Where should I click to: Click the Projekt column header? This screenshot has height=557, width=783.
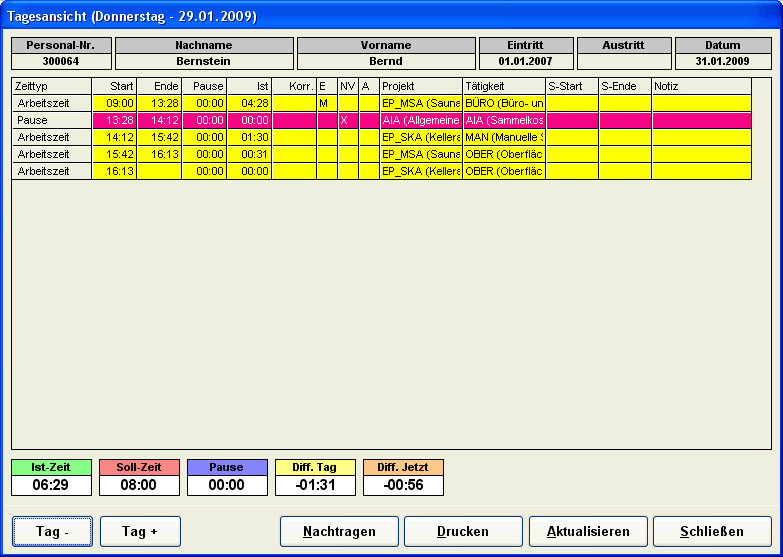[x=420, y=87]
